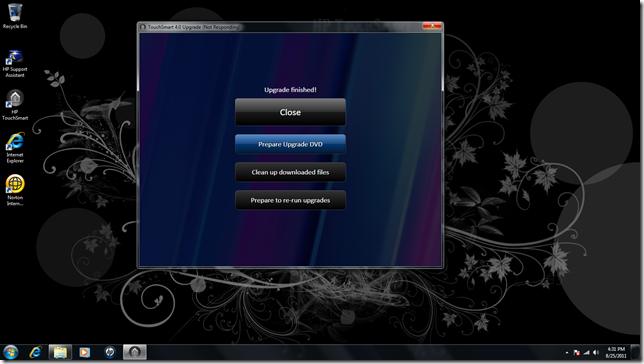The height and width of the screenshot is (364, 644).
Task: Open the Recycle Bin desktop icon
Action: [x=15, y=16]
